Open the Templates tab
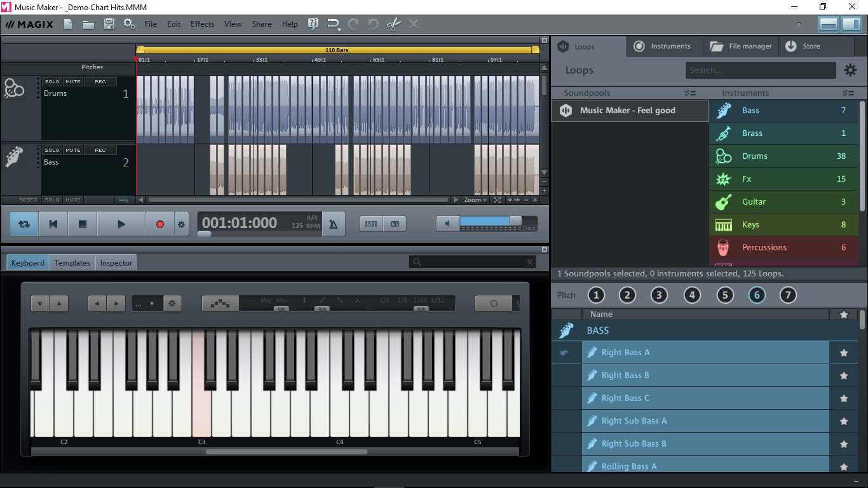Viewport: 868px width, 488px height. pyautogui.click(x=72, y=262)
